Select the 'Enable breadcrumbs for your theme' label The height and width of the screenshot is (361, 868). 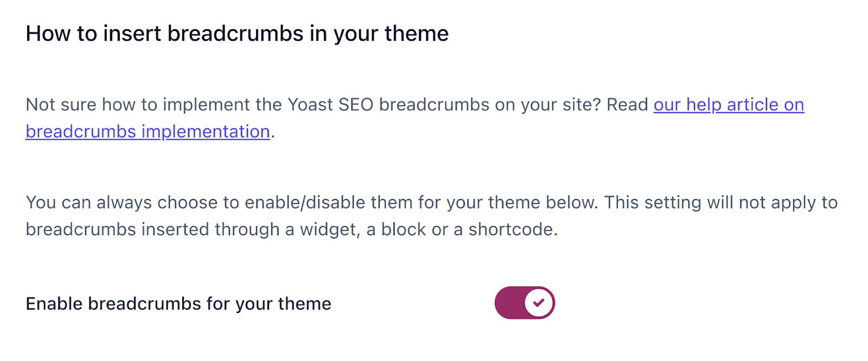click(x=178, y=303)
